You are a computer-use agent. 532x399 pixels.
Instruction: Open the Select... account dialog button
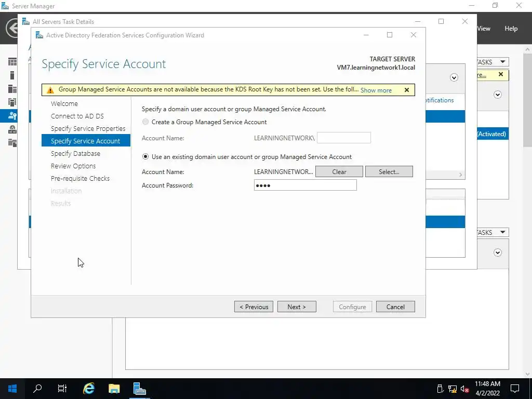[389, 171]
